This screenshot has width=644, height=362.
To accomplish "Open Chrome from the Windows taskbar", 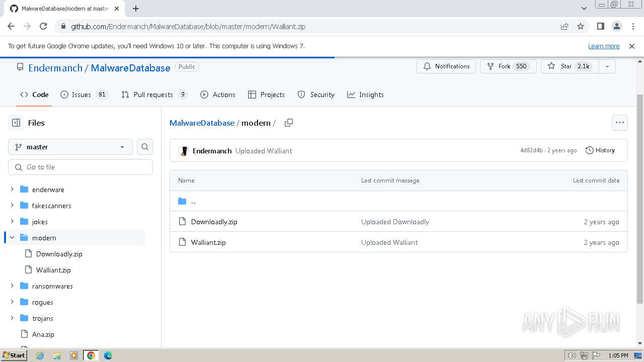I will pos(91,355).
